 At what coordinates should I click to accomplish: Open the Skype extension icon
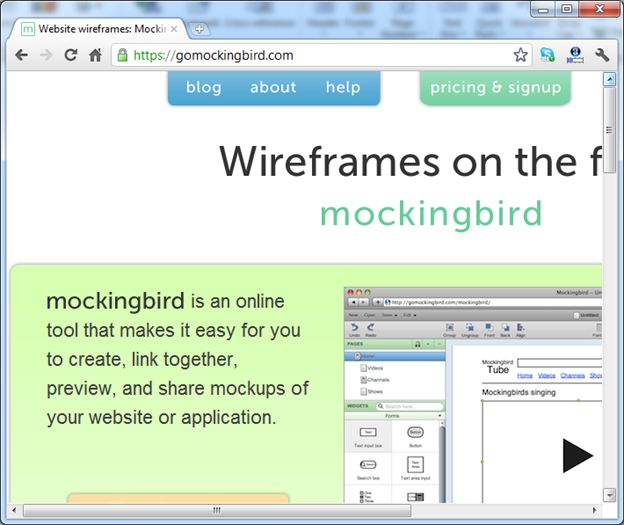click(547, 55)
